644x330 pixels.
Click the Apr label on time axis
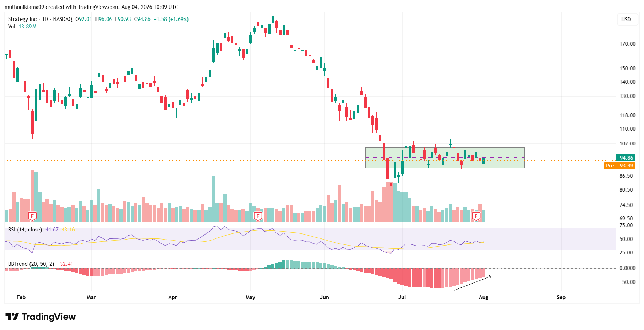[173, 297]
